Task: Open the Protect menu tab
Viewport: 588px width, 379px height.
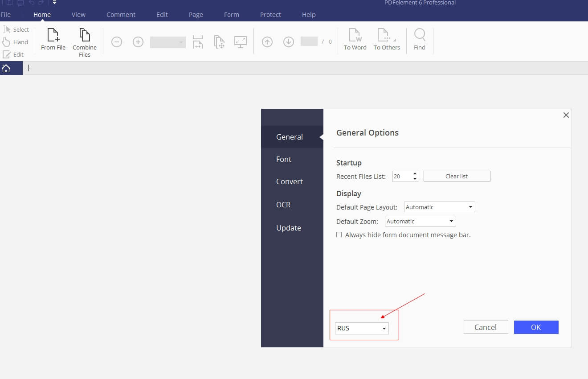Action: point(270,15)
